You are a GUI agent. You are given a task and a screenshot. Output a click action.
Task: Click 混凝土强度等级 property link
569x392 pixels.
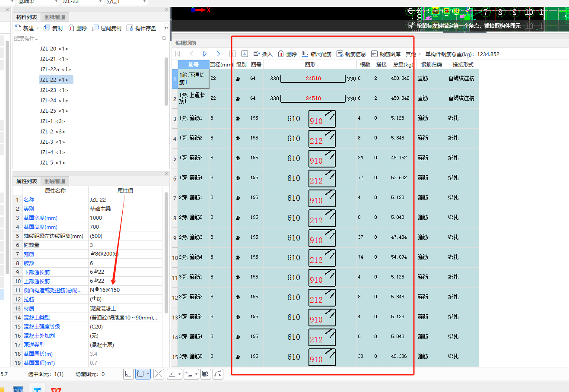(x=42, y=327)
